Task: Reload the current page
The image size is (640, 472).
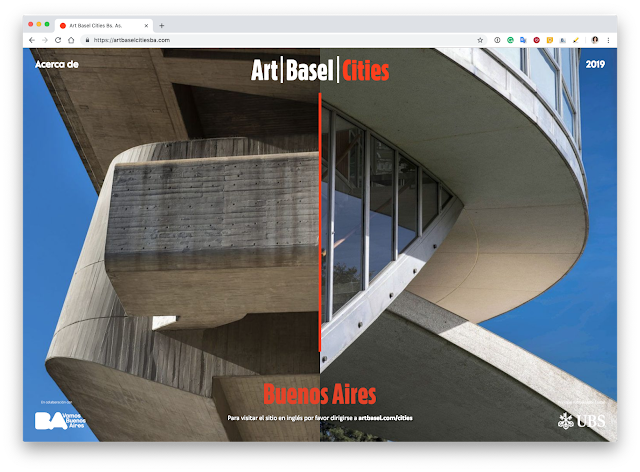Action: [x=58, y=40]
